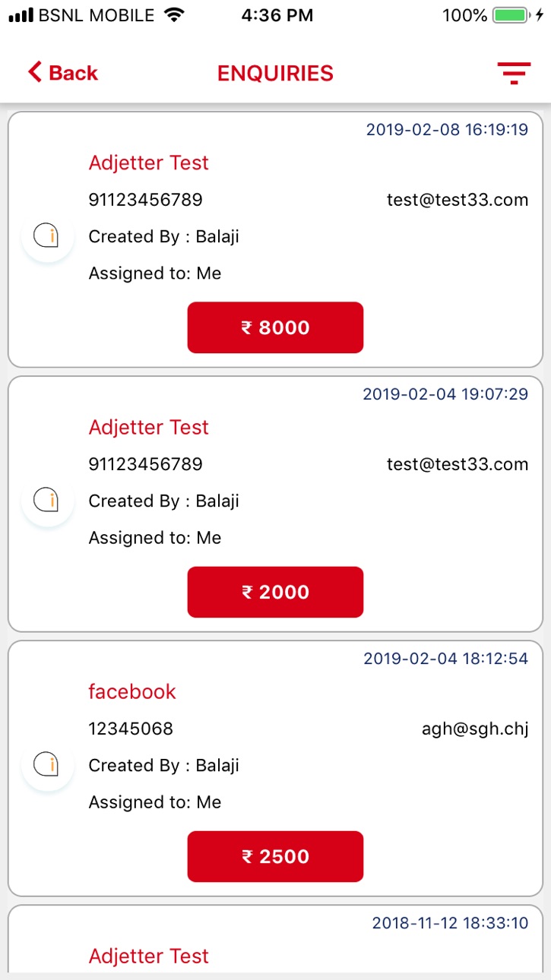Tap the Back chevron arrow

pyautogui.click(x=34, y=73)
